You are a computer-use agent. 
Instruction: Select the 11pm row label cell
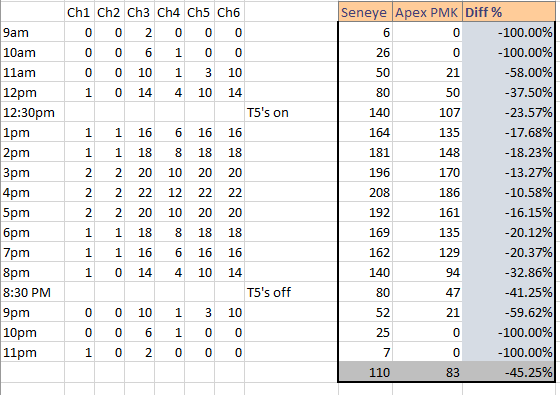point(32,352)
